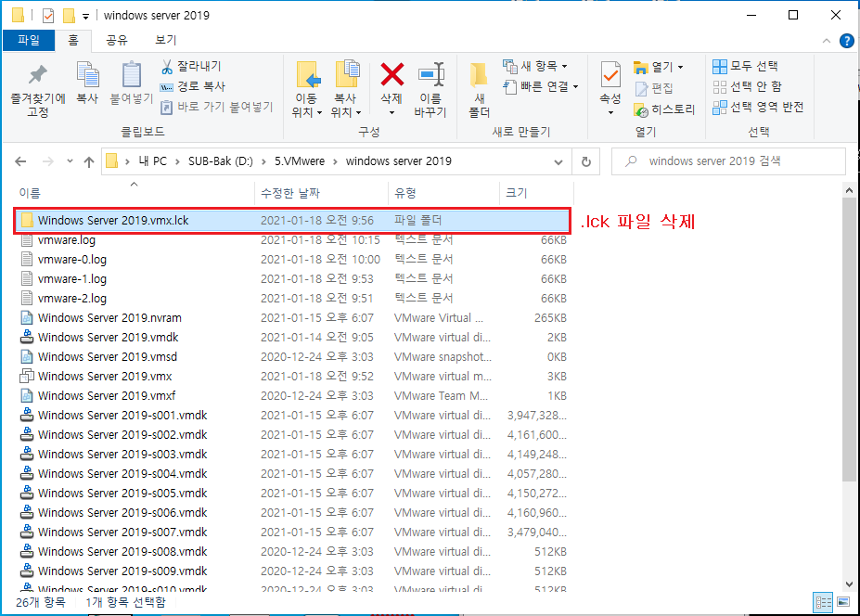Navigate to SUB-Bak (D:) breadcrumb
860x616 pixels.
point(221,161)
